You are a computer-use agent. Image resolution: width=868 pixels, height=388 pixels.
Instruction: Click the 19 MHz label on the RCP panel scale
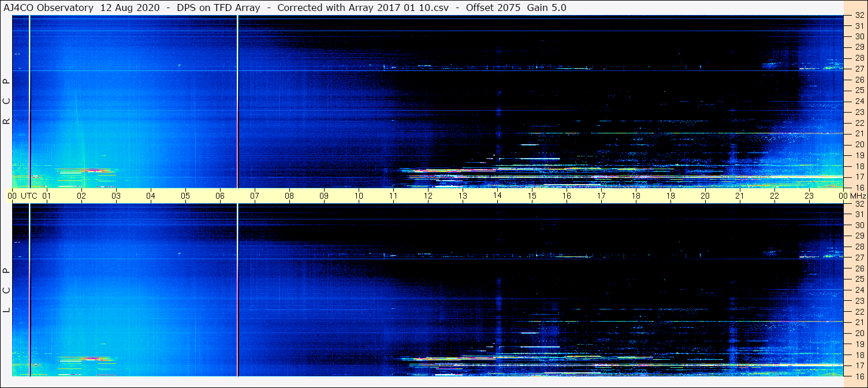click(x=859, y=155)
